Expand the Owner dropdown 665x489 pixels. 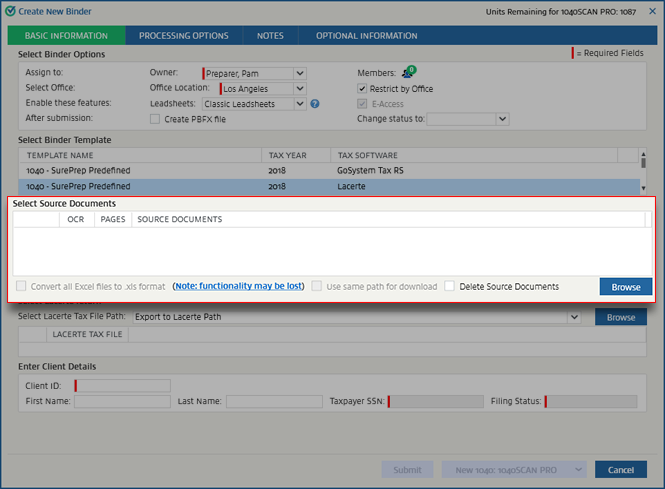(300, 73)
